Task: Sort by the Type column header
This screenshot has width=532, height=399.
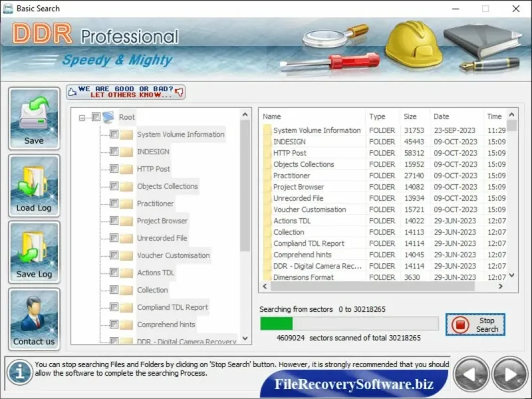Action: pos(383,116)
